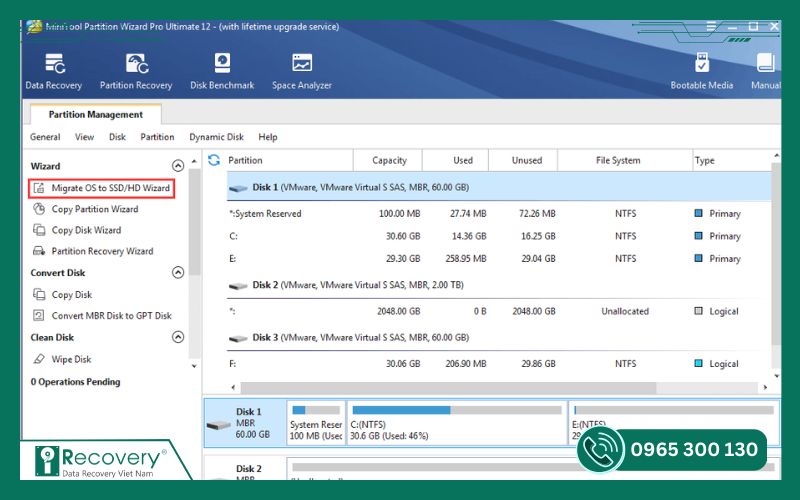This screenshot has width=800, height=500.
Task: Open the View menu
Action: tap(84, 137)
